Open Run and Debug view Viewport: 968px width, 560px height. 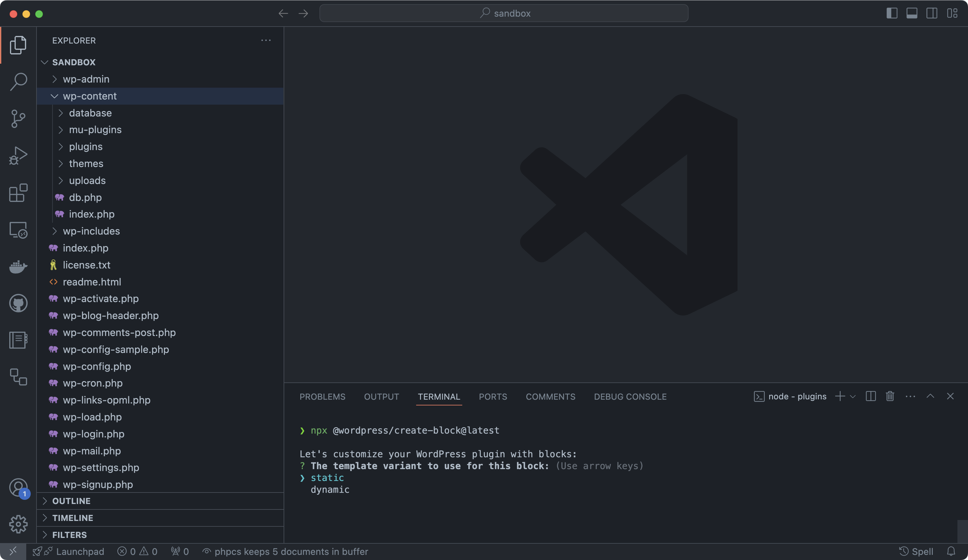pos(18,156)
